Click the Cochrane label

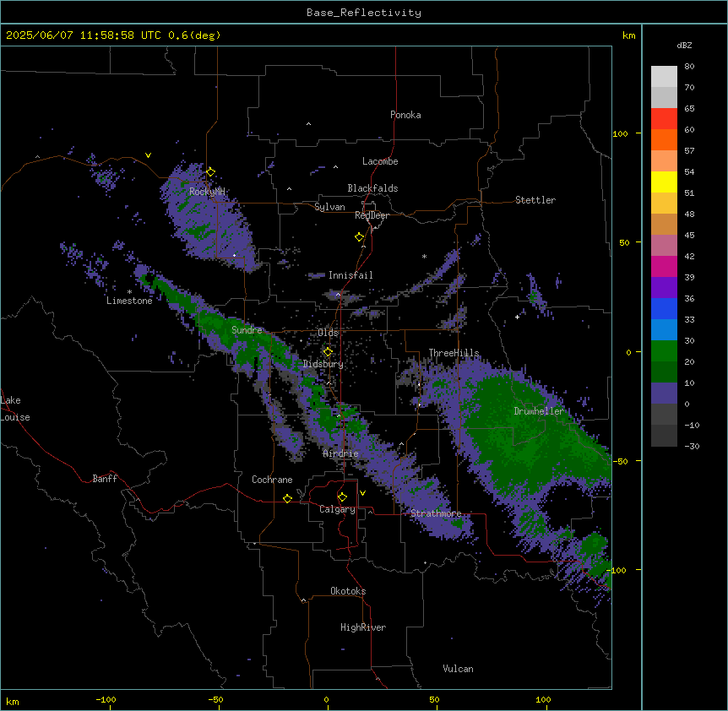(272, 480)
